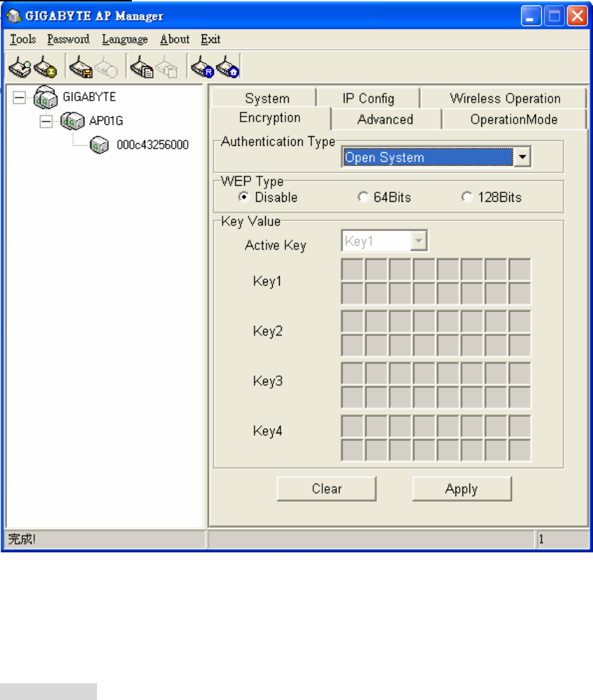The image size is (593, 700).
Task: Switch to the Wireless Operation tab
Action: (504, 98)
